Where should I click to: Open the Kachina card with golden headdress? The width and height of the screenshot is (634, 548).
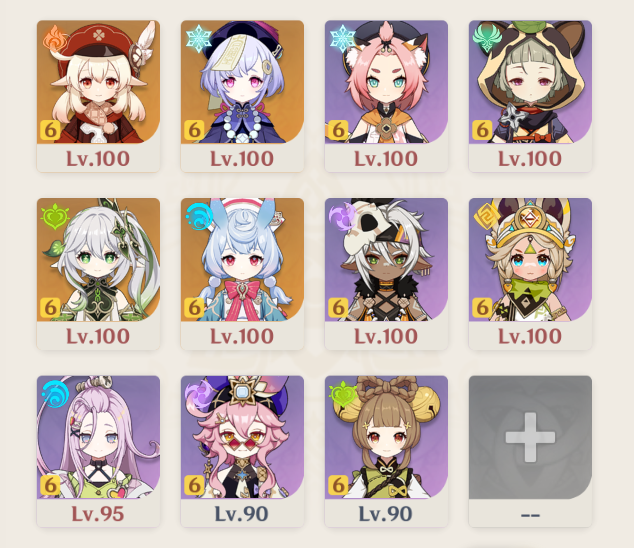(530, 274)
